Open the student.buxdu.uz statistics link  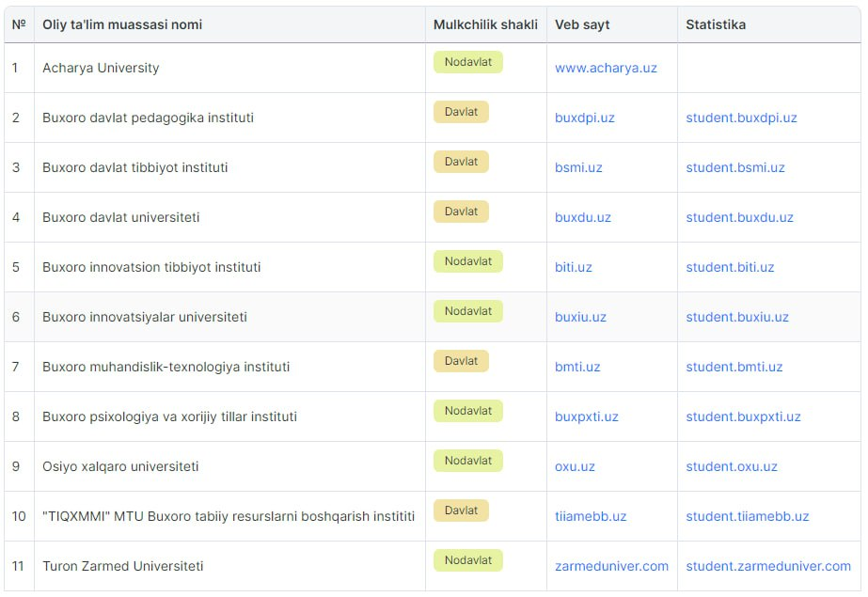[739, 217]
